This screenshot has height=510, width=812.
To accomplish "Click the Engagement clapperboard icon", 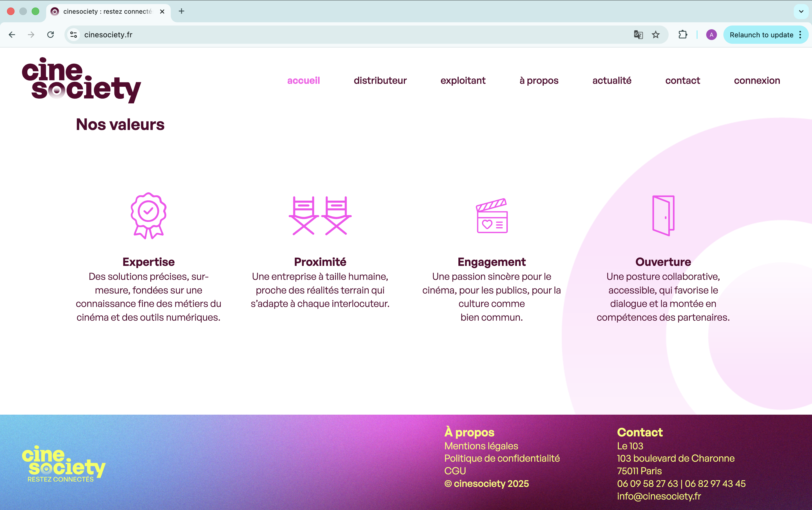I will click(492, 216).
